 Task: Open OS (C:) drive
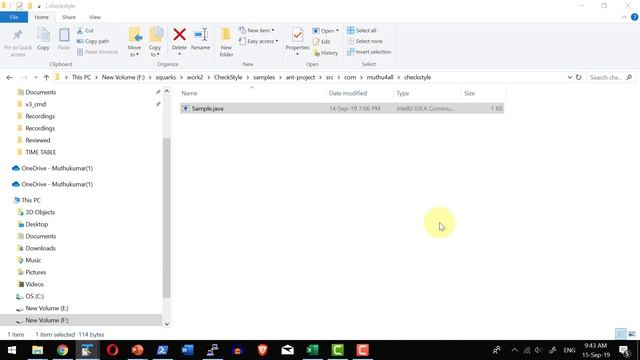coord(34,296)
